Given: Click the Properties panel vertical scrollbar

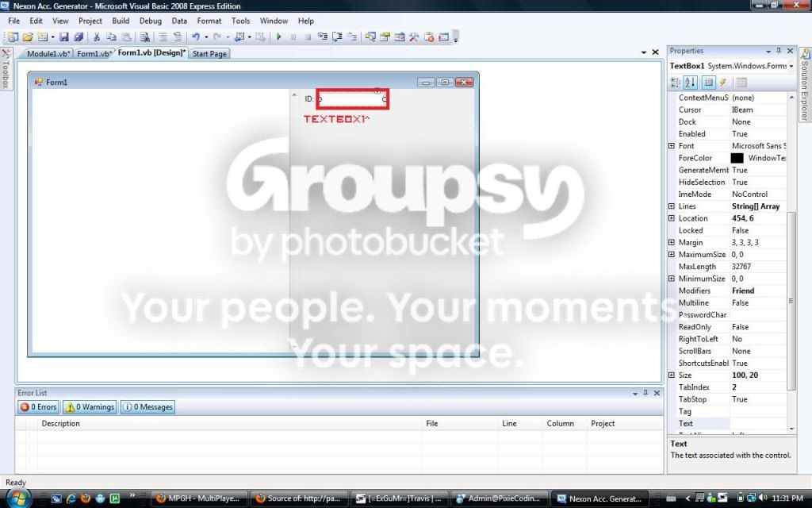Looking at the screenshot, I should 791,301.
